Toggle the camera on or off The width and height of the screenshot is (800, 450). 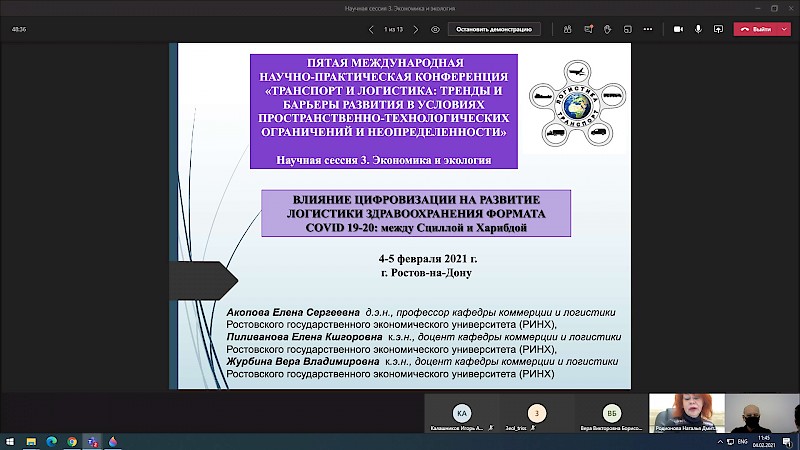[x=678, y=29]
